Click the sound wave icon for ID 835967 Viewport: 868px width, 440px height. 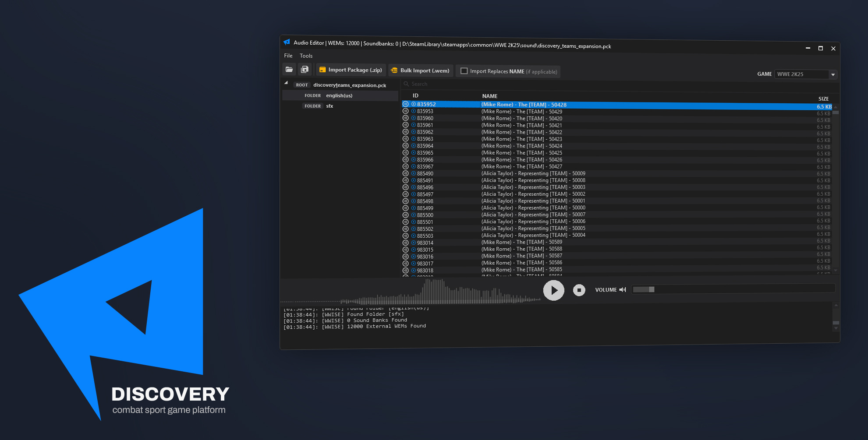pyautogui.click(x=405, y=166)
